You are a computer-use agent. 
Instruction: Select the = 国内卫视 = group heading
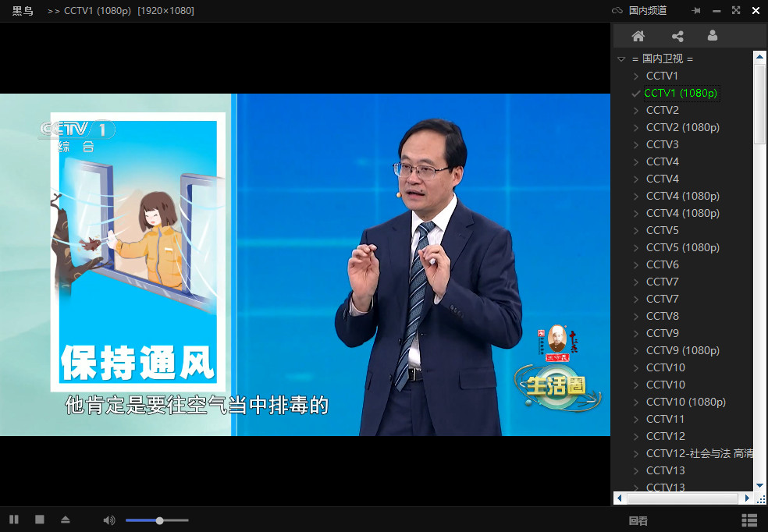click(x=662, y=59)
